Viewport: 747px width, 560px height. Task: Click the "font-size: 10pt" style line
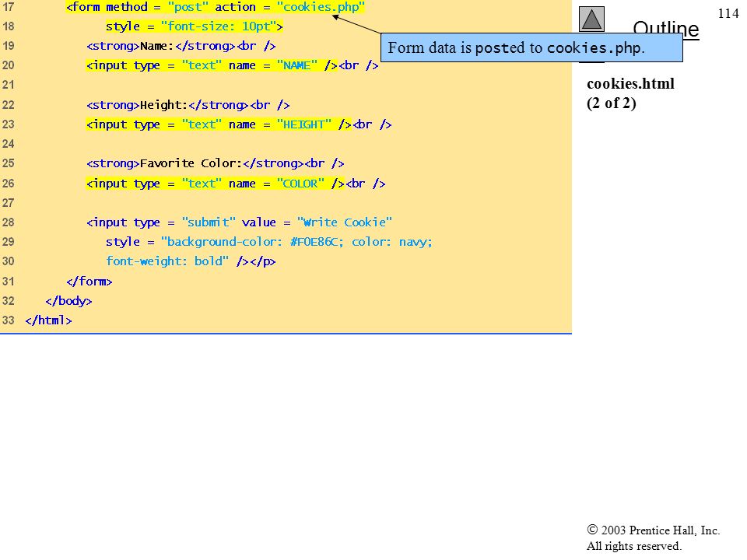click(x=194, y=26)
